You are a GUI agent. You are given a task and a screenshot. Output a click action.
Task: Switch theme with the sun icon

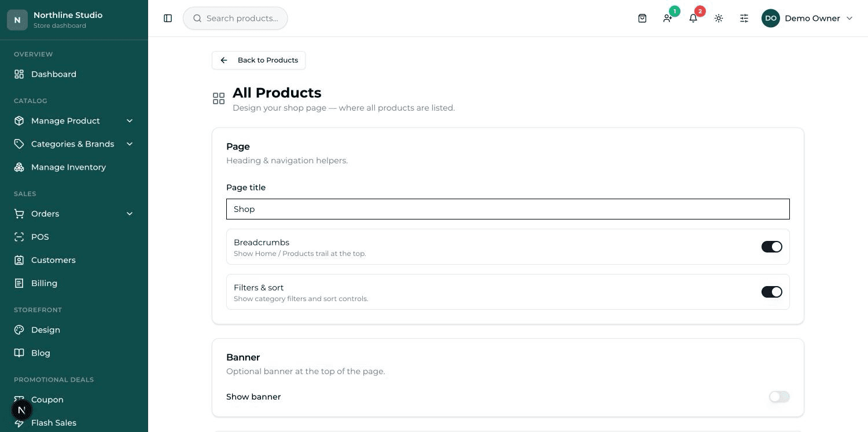pyautogui.click(x=719, y=19)
